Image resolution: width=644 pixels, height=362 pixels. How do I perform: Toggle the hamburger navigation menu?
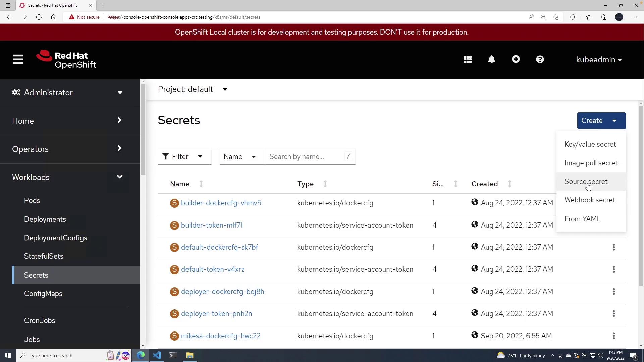(18, 60)
